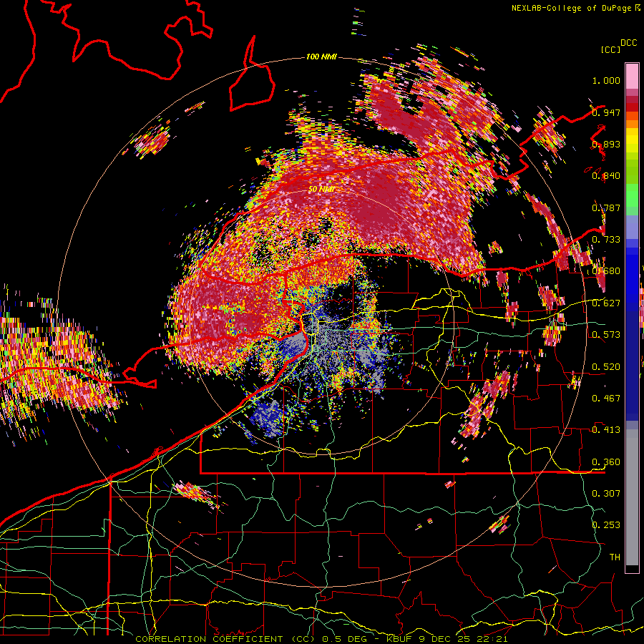Click the 0.307 scale value
The image size is (644, 644).
[x=606, y=494]
